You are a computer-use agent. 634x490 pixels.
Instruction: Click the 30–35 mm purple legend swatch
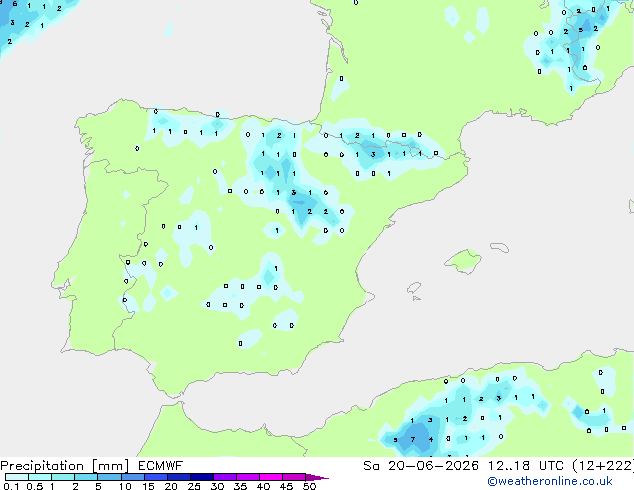click(225, 477)
